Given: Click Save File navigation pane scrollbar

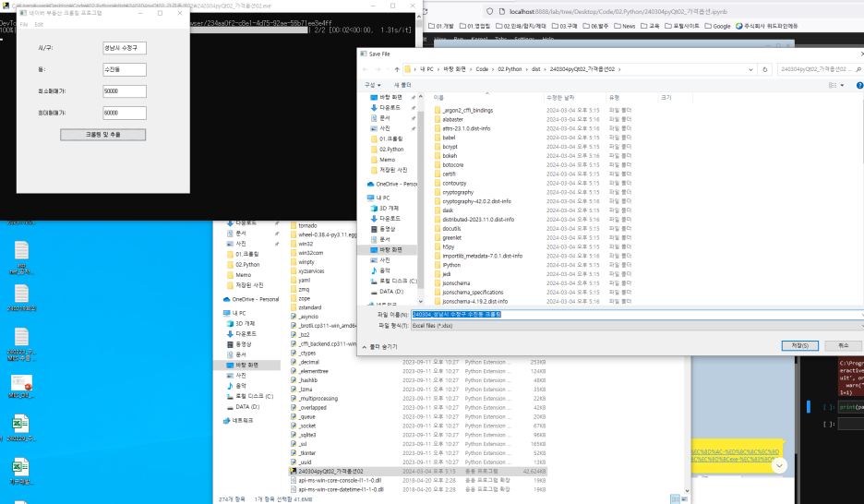Looking at the screenshot, I should pyautogui.click(x=421, y=198).
